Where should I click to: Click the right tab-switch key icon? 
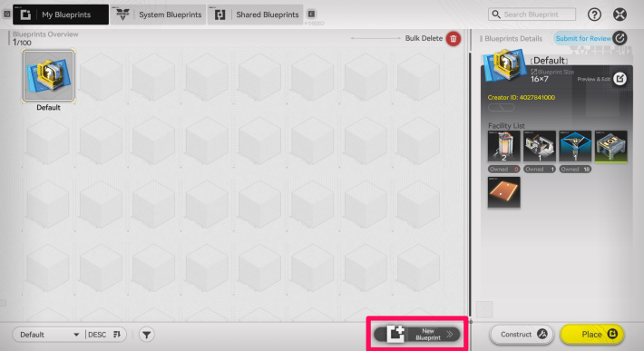click(311, 14)
